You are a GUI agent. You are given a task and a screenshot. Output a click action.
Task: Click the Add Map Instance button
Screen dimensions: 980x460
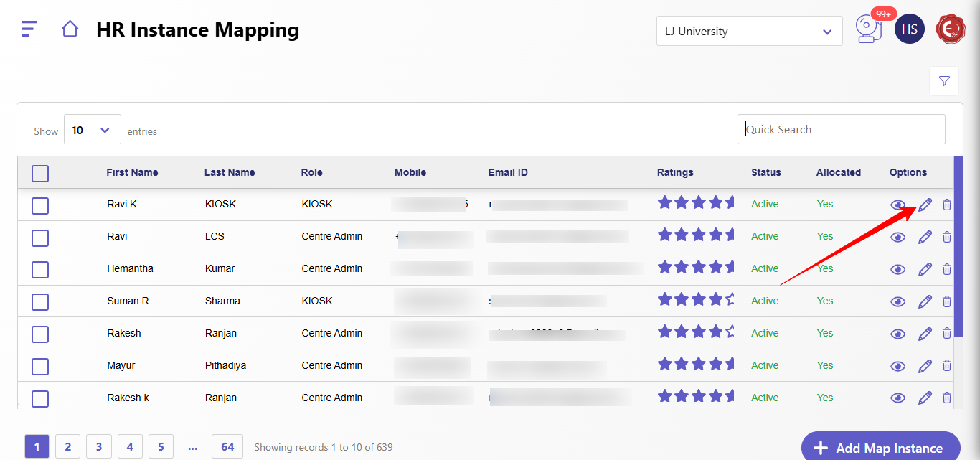pyautogui.click(x=880, y=448)
